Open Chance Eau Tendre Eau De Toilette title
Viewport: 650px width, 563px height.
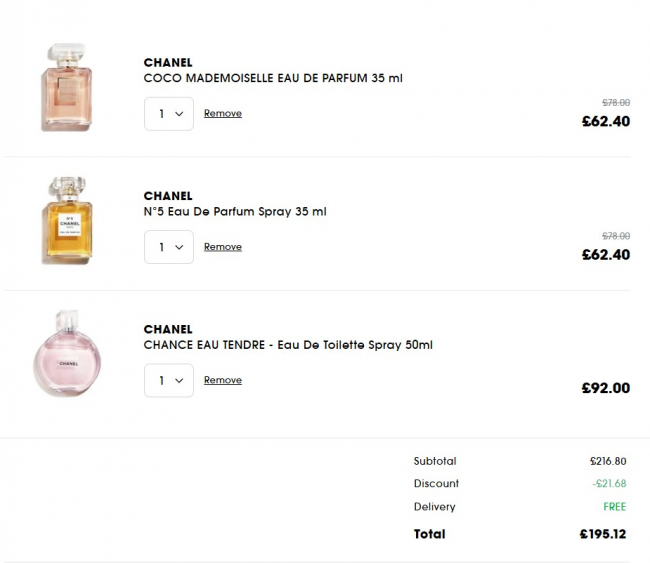click(x=288, y=345)
